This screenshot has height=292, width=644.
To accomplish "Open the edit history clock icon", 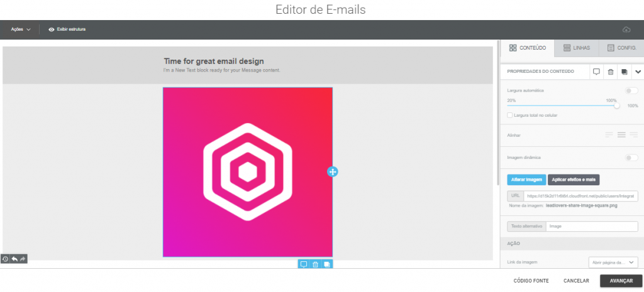I will pyautogui.click(x=5, y=259).
